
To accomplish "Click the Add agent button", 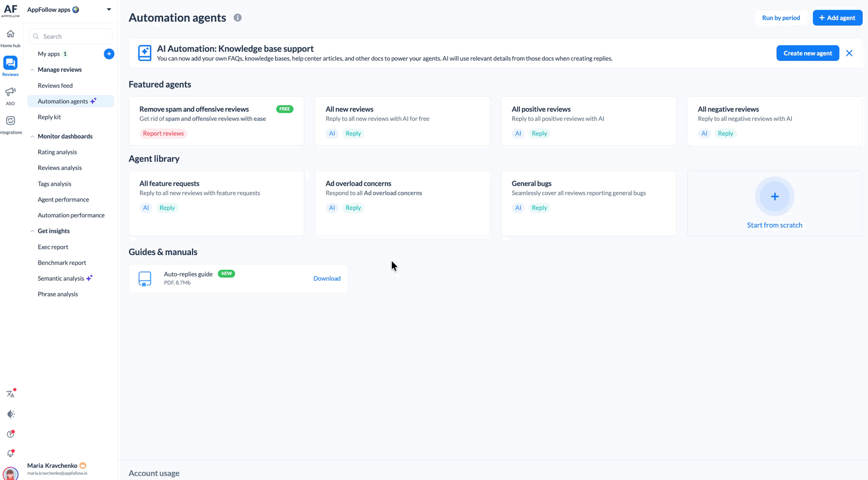I will tap(837, 18).
